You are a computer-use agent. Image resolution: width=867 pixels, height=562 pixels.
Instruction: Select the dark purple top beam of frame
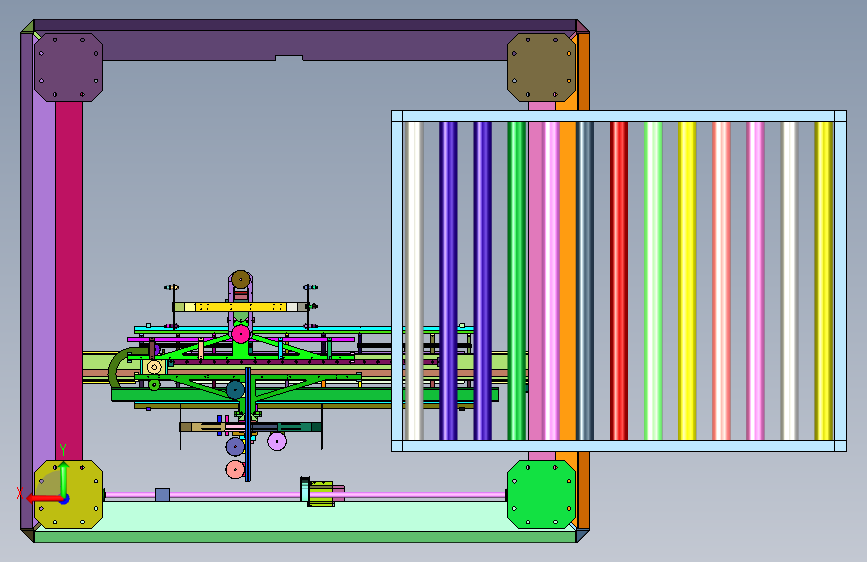(x=305, y=25)
